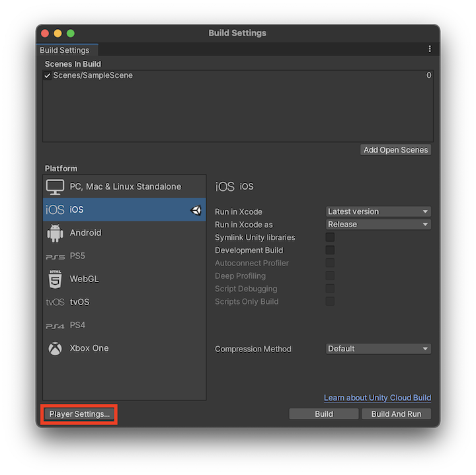Screen dimensions: 476x475
Task: Open the Compression Method dropdown
Action: [x=378, y=349]
